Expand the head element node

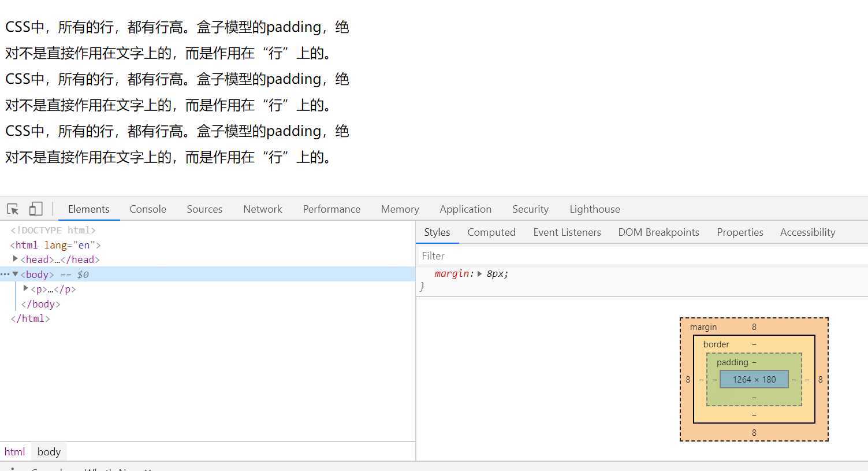pyautogui.click(x=15, y=259)
